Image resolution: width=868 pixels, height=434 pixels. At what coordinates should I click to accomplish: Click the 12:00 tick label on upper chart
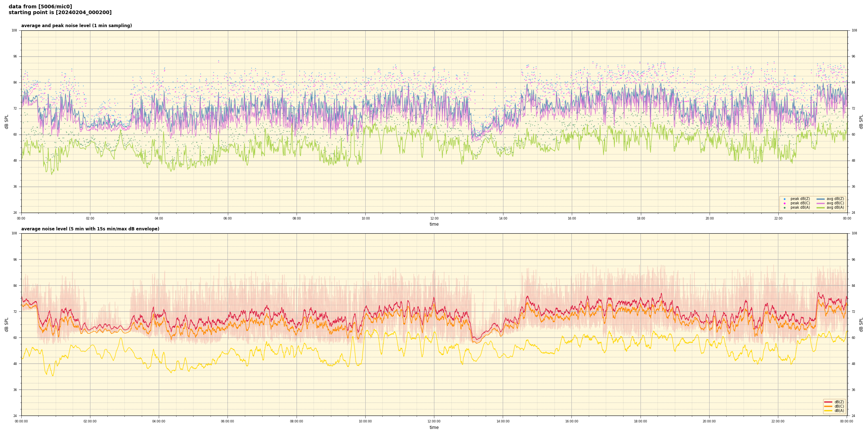(x=434, y=218)
